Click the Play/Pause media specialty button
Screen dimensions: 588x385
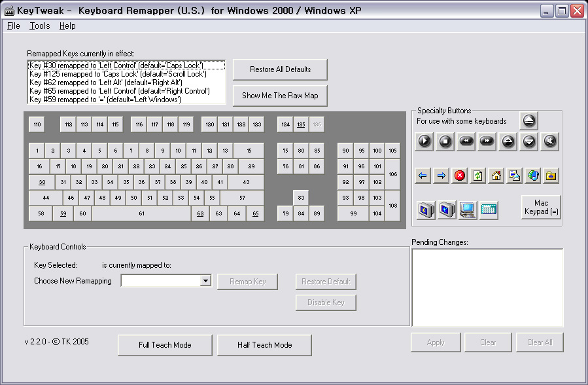point(424,141)
